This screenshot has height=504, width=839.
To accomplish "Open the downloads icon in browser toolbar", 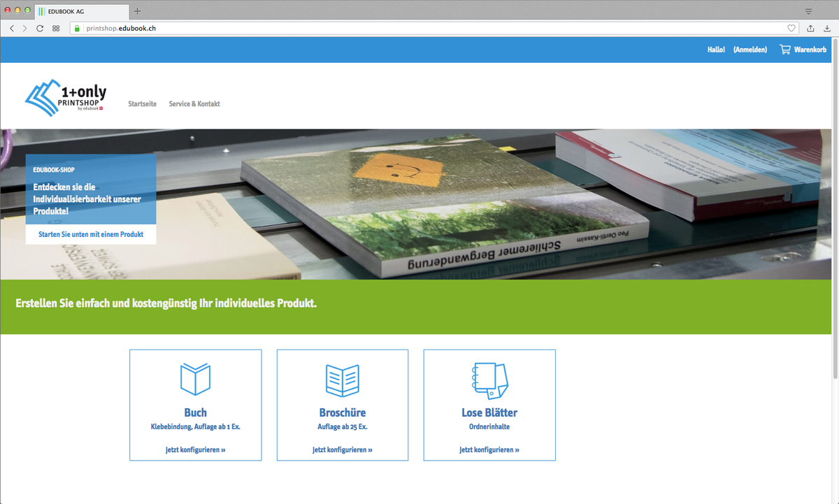I will [827, 28].
